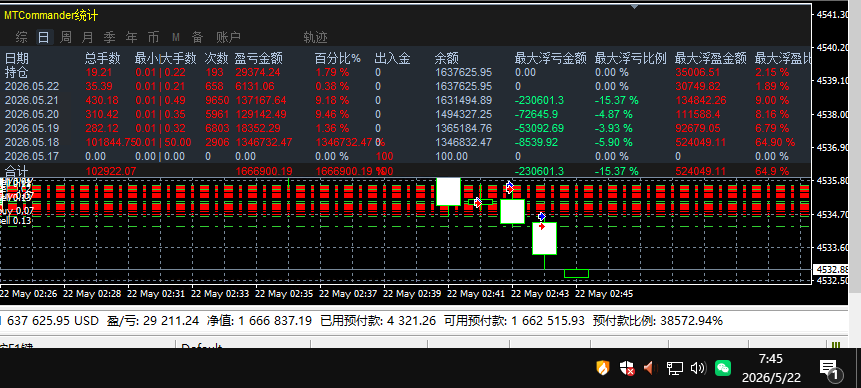Image resolution: width=861 pixels, height=388 pixels.
Task: Select the 2026.05.21 date row
Action: point(32,100)
